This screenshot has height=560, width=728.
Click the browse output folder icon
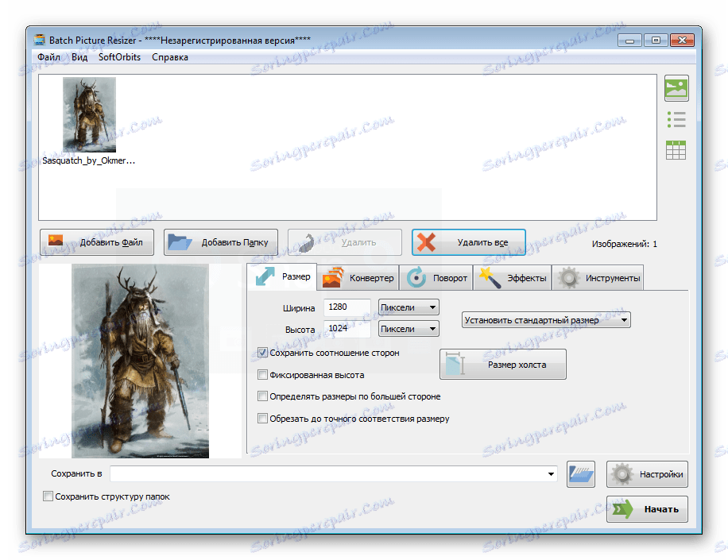[581, 474]
